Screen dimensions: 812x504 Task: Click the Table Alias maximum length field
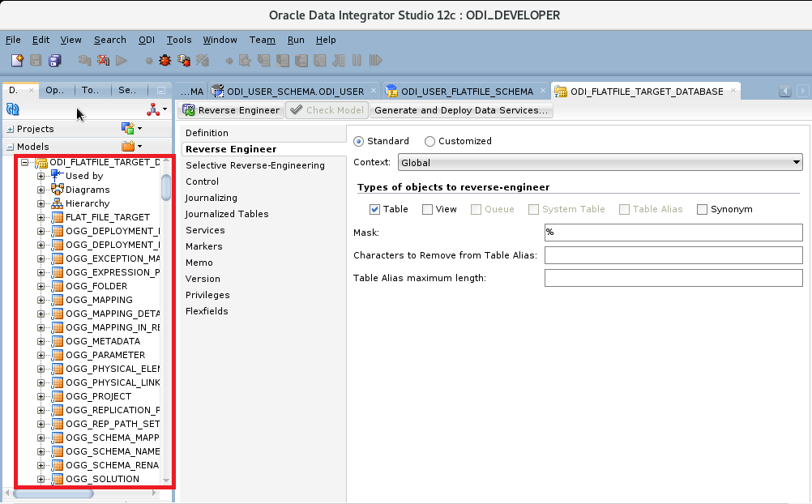[673, 278]
